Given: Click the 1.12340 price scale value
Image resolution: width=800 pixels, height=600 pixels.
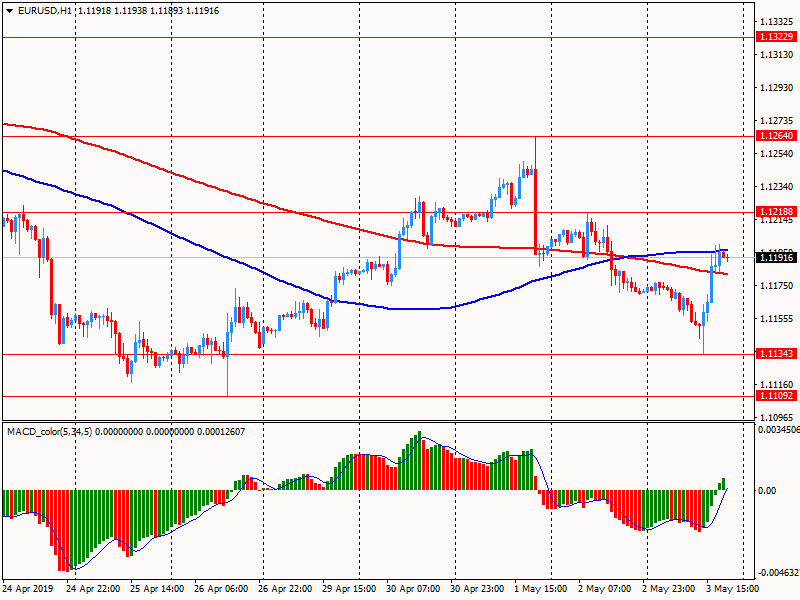Looking at the screenshot, I should point(777,187).
